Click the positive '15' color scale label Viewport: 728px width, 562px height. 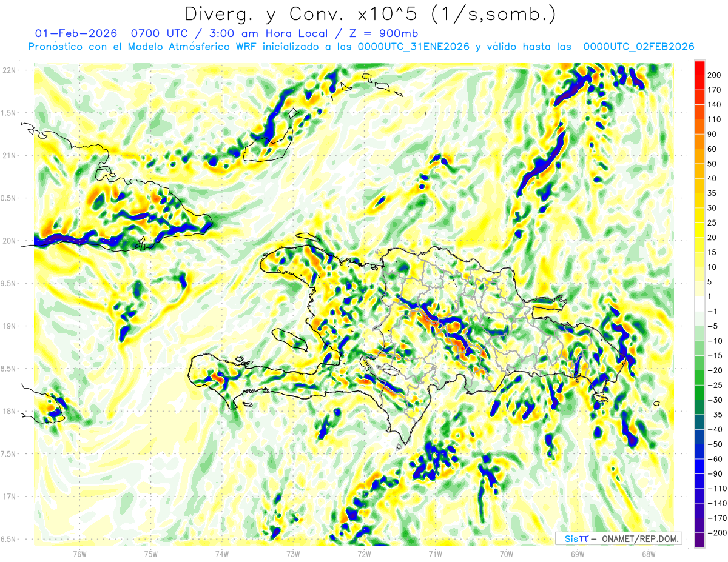pyautogui.click(x=713, y=252)
